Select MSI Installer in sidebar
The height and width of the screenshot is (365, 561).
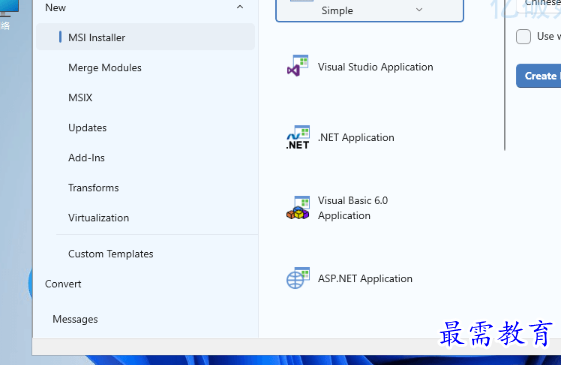tap(146, 37)
